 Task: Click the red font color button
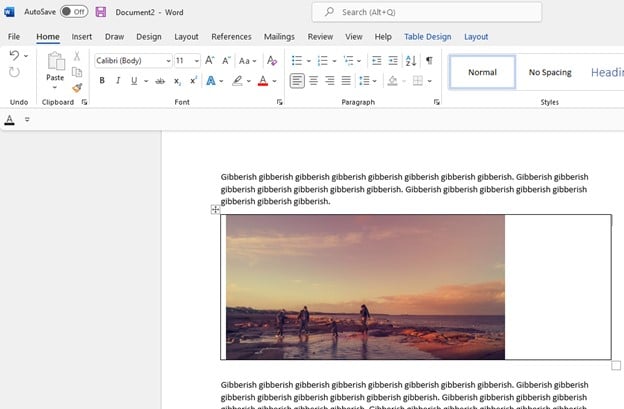pos(262,81)
